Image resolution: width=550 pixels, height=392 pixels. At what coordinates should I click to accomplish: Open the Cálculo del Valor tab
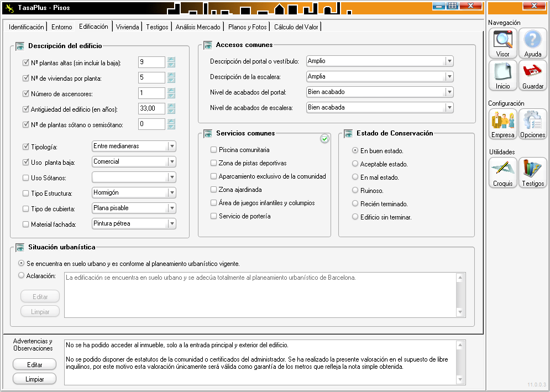coord(296,27)
